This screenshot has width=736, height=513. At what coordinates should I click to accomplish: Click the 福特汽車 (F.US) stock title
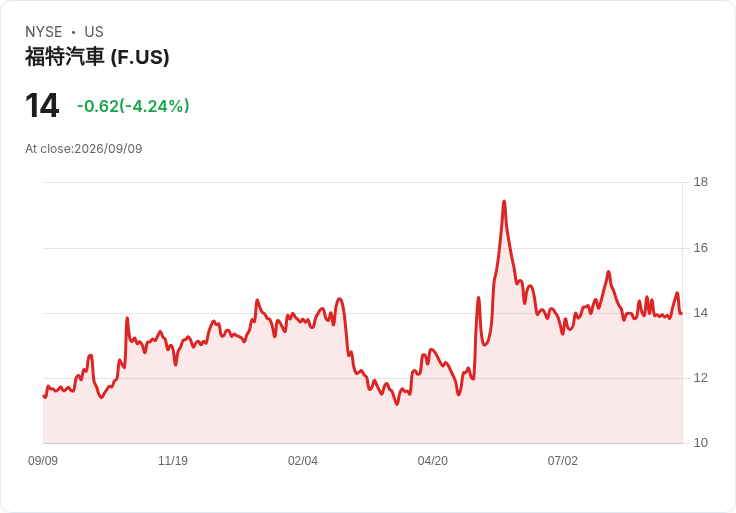pos(97,57)
